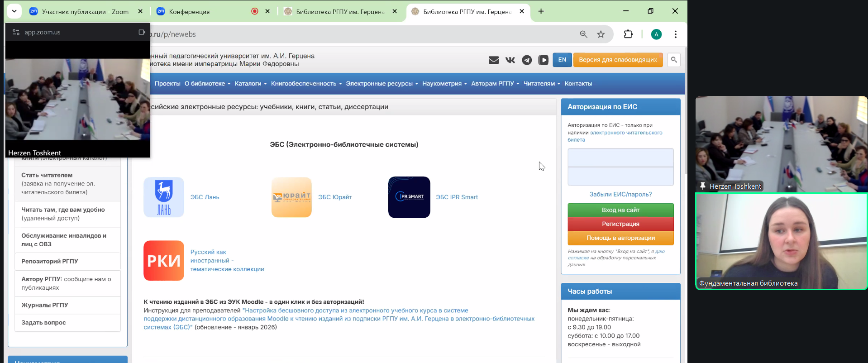The image size is (868, 363).
Task: Click the site search magnifier button
Action: click(x=674, y=60)
